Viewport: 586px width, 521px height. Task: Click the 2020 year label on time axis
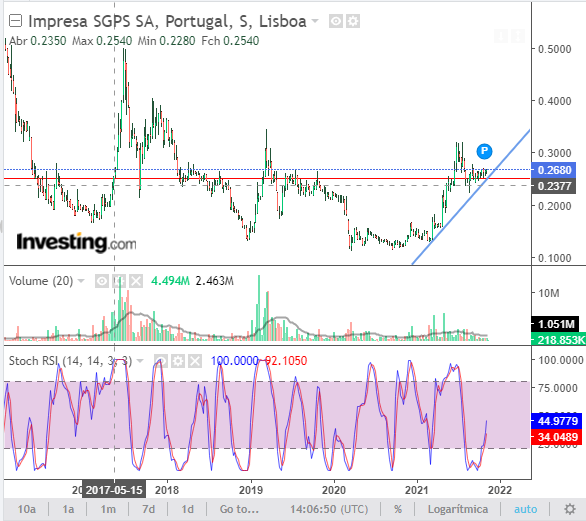(334, 490)
